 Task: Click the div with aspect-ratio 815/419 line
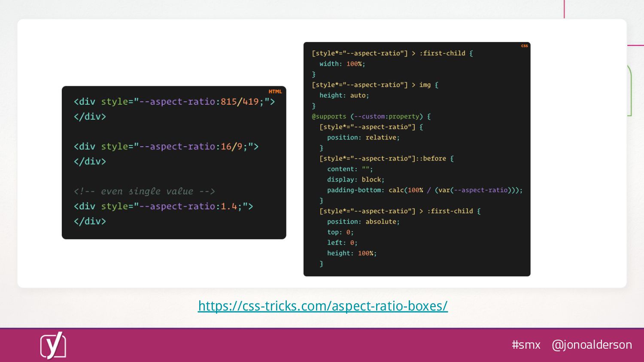tap(174, 102)
